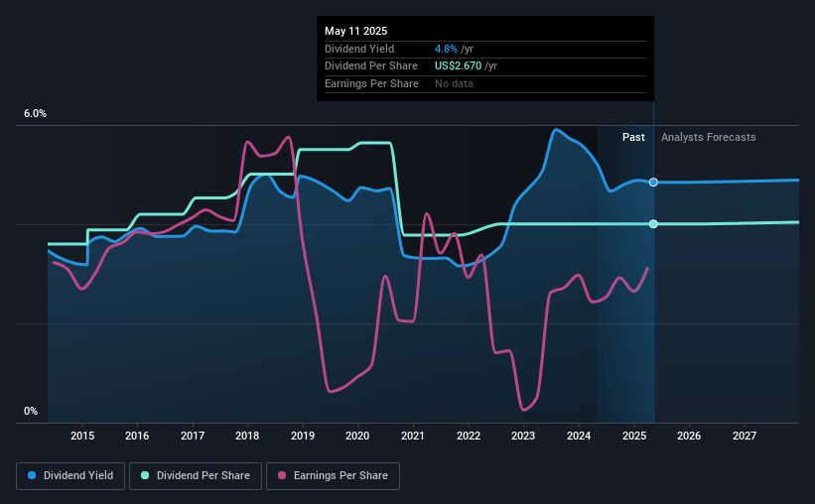This screenshot has height=504, width=815.
Task: Click the teal Dividend Per Share legend dot
Action: [x=145, y=475]
